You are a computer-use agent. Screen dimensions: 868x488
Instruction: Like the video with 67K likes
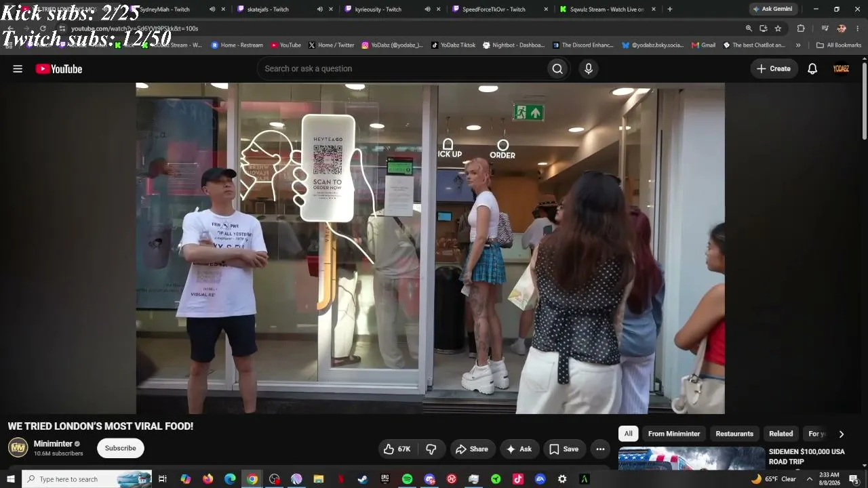[397, 449]
